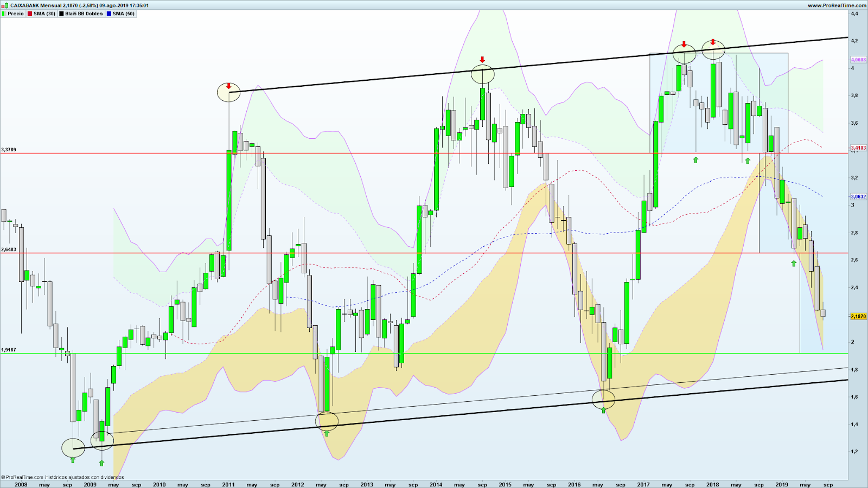868x488 pixels.
Task: Click the black Blai5 BB Dobles color swatch
Action: (61, 14)
